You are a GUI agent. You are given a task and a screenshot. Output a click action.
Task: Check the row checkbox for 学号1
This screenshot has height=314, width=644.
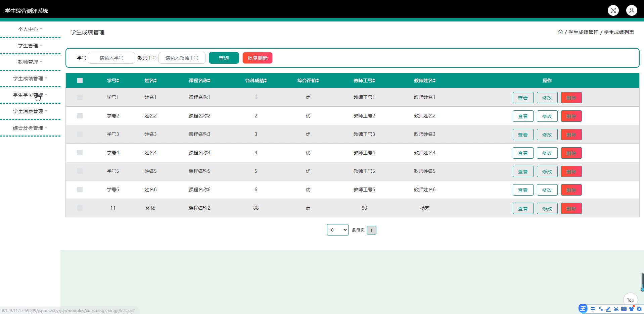coord(80,97)
